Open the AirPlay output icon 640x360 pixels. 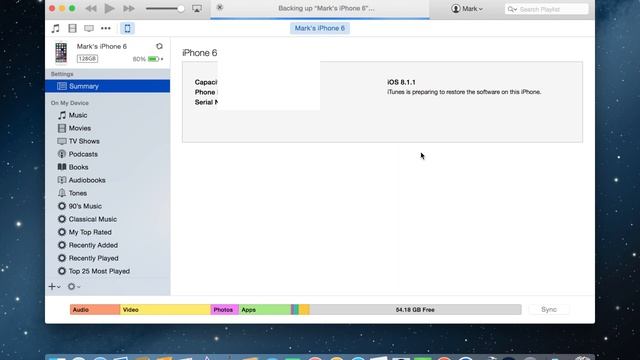pyautogui.click(x=197, y=9)
